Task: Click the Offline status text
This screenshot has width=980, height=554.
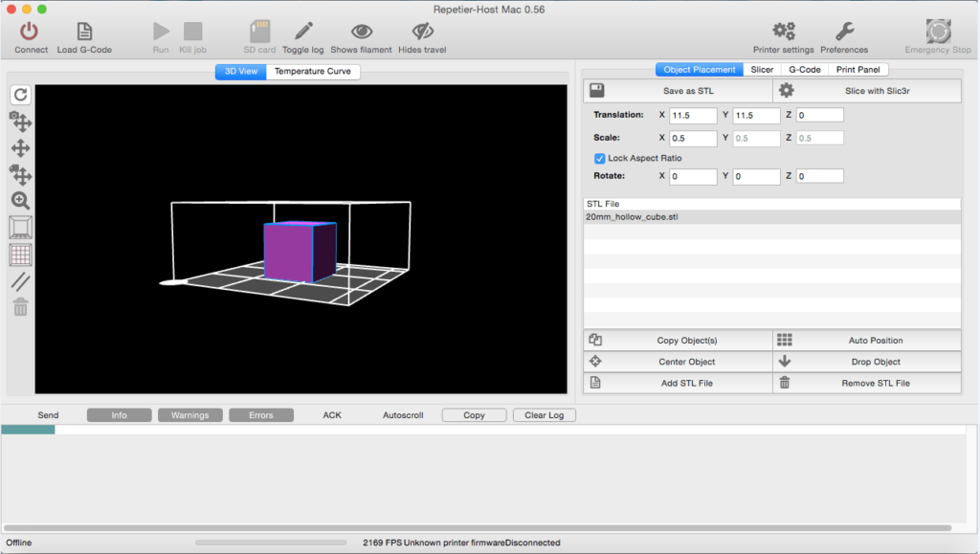Action: point(19,543)
